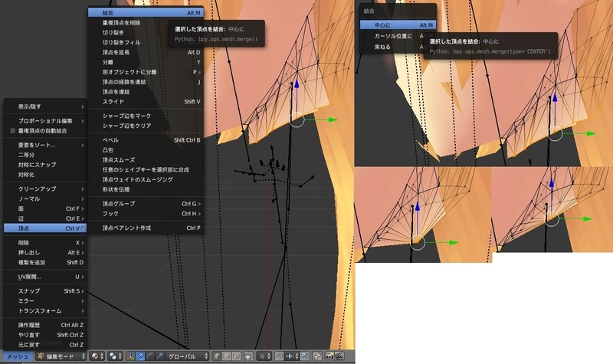Choose 頂点ウェイトのスムージング menu entry

[146, 179]
